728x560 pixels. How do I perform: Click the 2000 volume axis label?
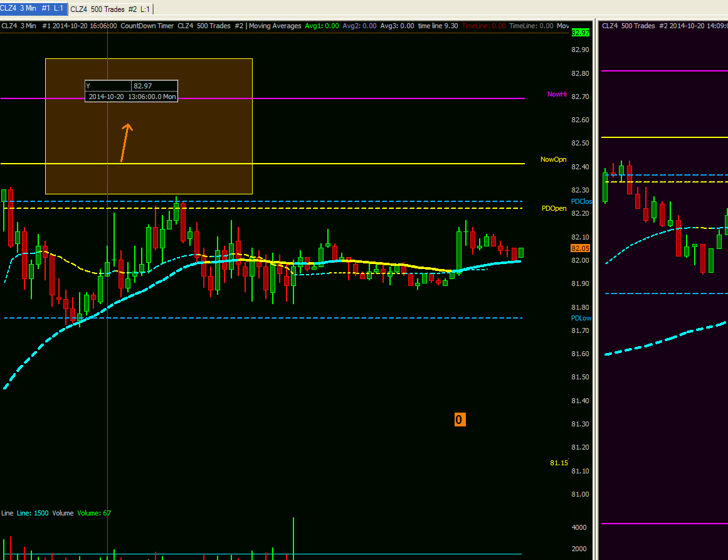579,549
